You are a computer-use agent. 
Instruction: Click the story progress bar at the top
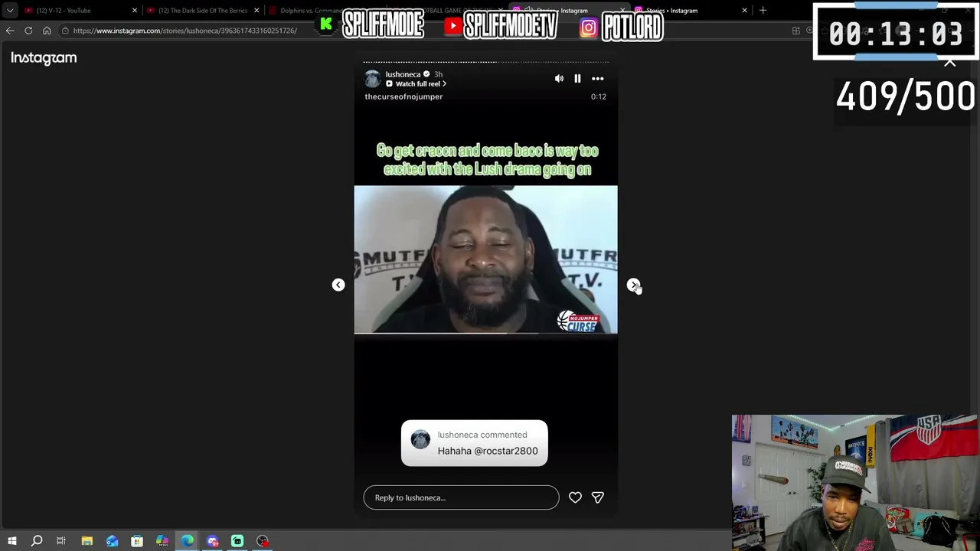pos(486,62)
